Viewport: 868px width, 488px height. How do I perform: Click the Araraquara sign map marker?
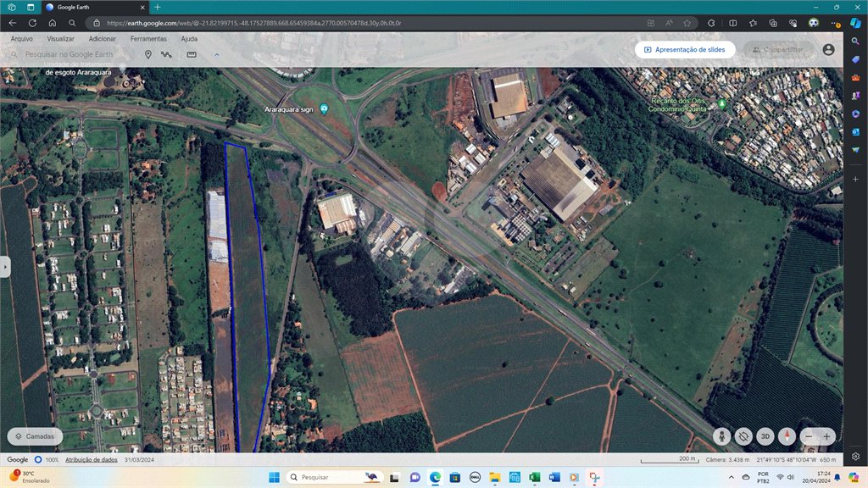(x=324, y=108)
